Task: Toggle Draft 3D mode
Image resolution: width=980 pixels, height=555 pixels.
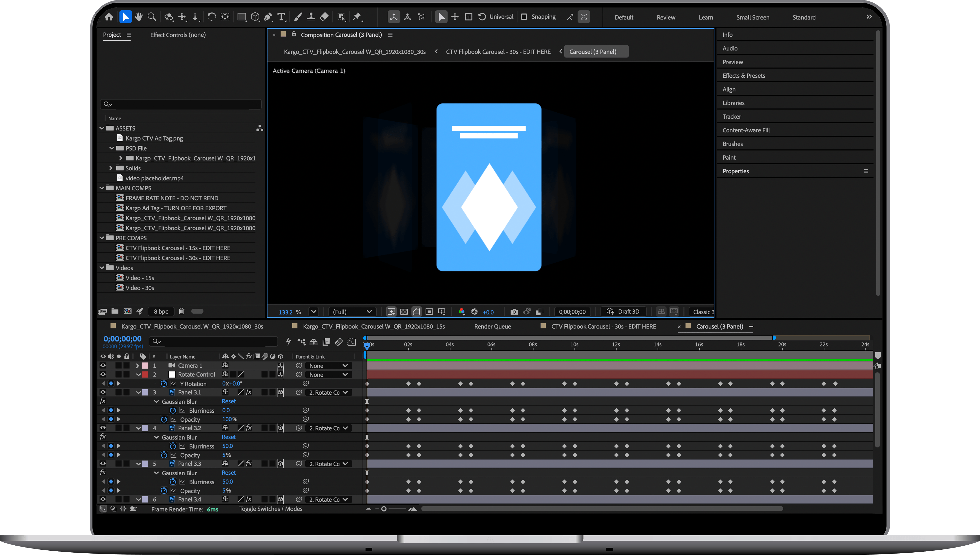Action: point(623,311)
